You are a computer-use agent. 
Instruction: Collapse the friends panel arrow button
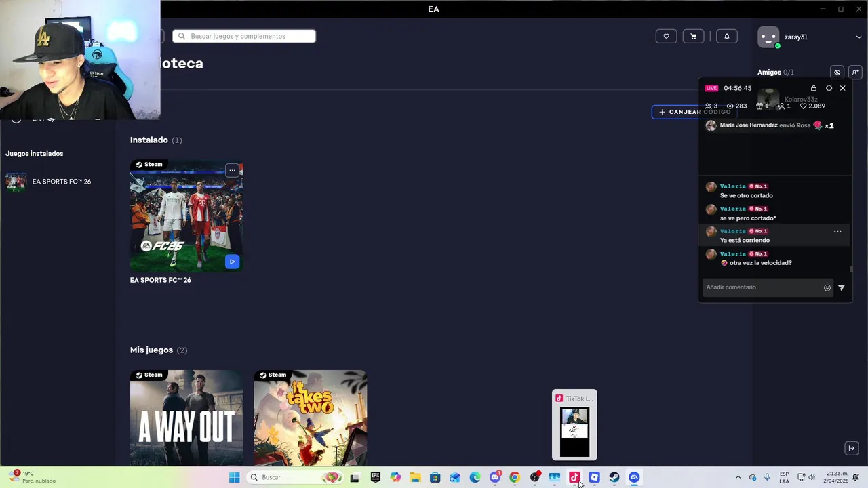(852, 448)
